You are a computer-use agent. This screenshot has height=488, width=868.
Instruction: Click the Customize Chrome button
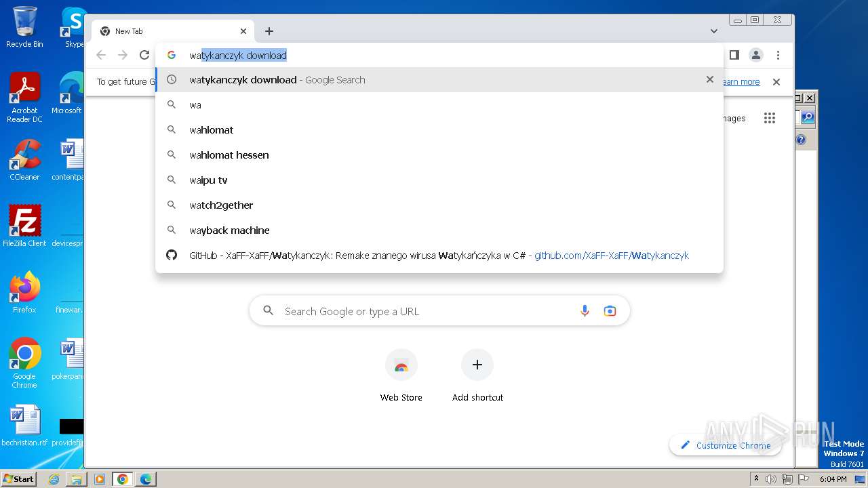[x=726, y=445]
